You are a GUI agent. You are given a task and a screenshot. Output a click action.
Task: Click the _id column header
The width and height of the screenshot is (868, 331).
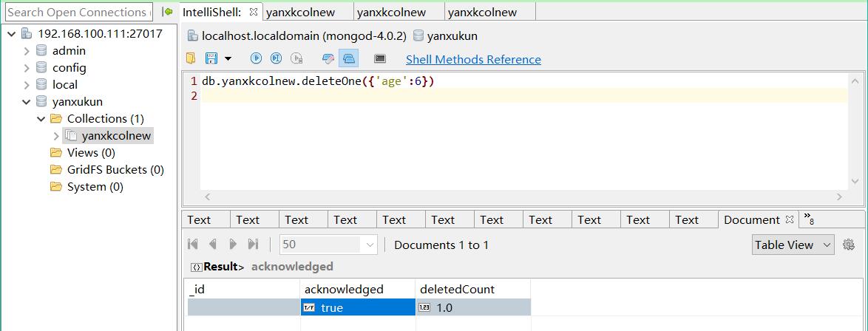click(x=243, y=290)
